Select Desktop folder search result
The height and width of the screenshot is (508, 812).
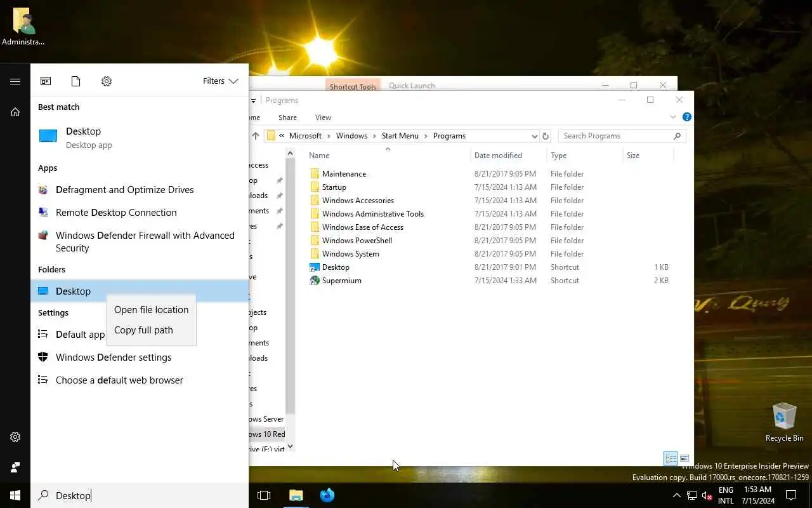(140, 291)
